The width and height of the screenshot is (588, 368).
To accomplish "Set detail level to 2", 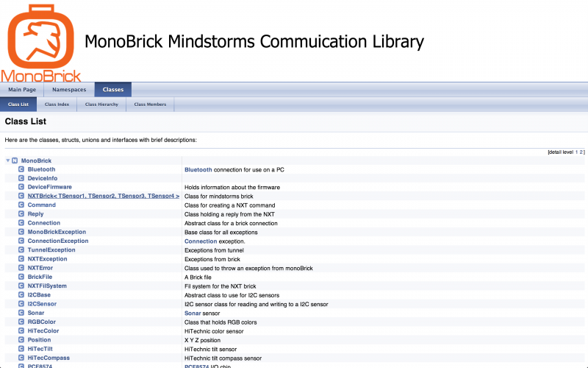I will click(581, 152).
